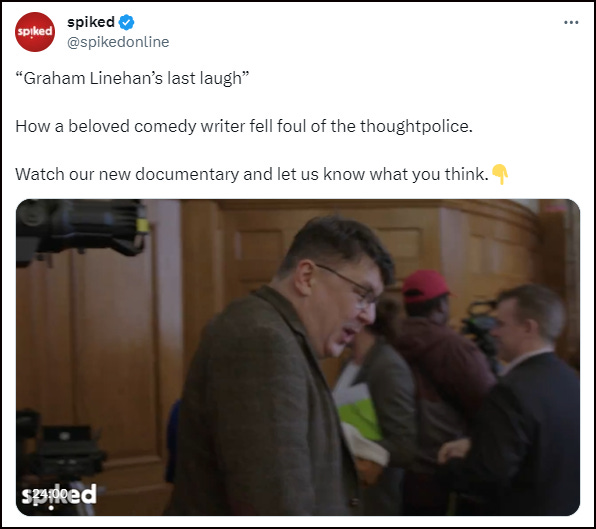Click the word "thoughtpolice" in the tweet
596x529 pixels.
coord(414,126)
